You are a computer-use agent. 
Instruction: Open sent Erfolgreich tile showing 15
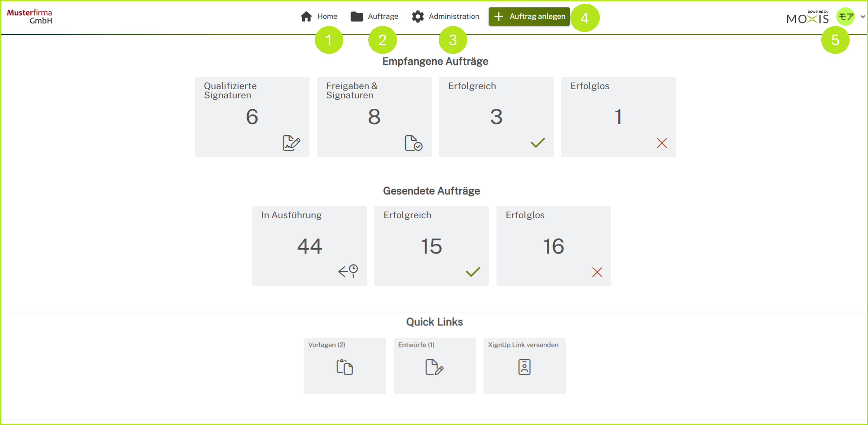coord(431,246)
